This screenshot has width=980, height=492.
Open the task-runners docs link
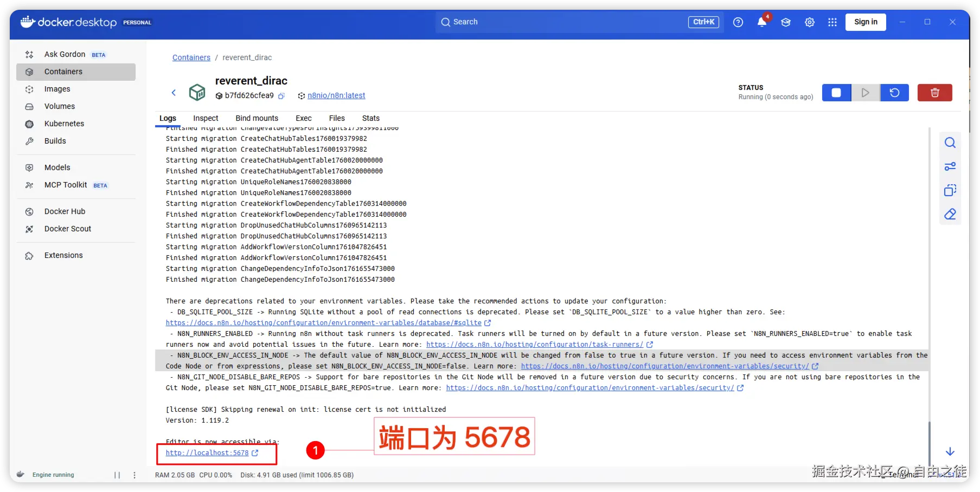coord(535,345)
